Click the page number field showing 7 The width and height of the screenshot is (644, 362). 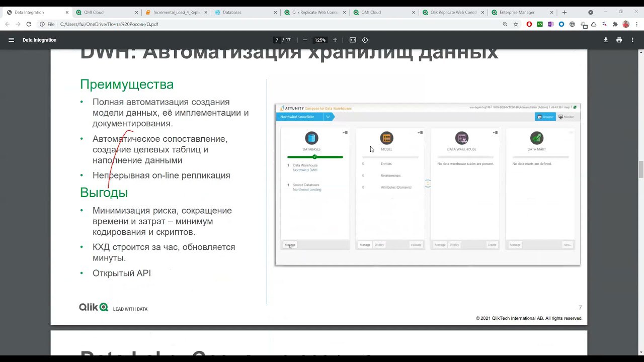(277, 40)
